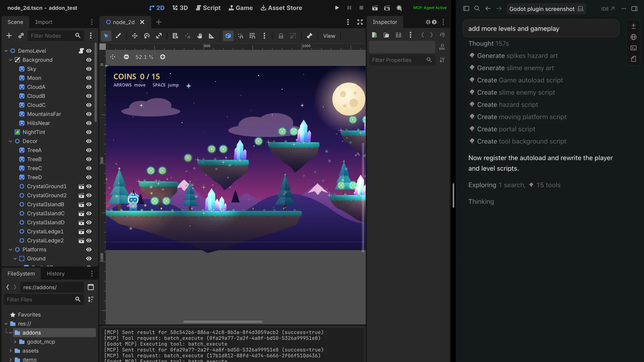Screen dimensions: 644x362
Task: Toggle distraction-free mode expand icon
Action: click(x=360, y=22)
